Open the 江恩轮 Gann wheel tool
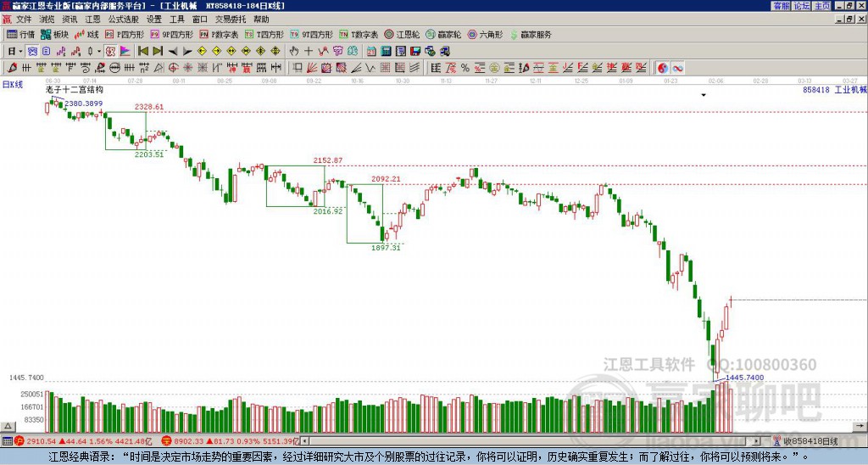The width and height of the screenshot is (868, 465). (x=402, y=34)
